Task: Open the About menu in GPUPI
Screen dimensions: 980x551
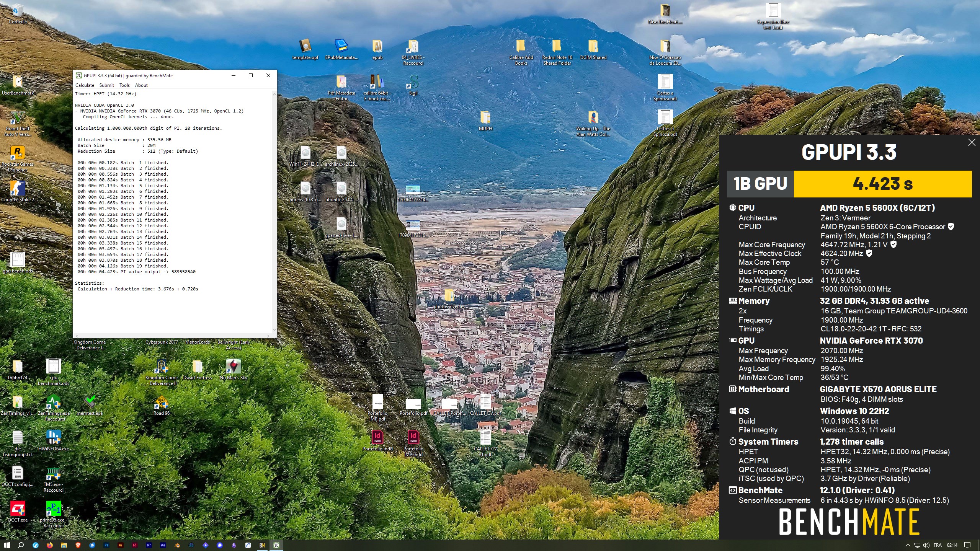Action: [x=141, y=85]
